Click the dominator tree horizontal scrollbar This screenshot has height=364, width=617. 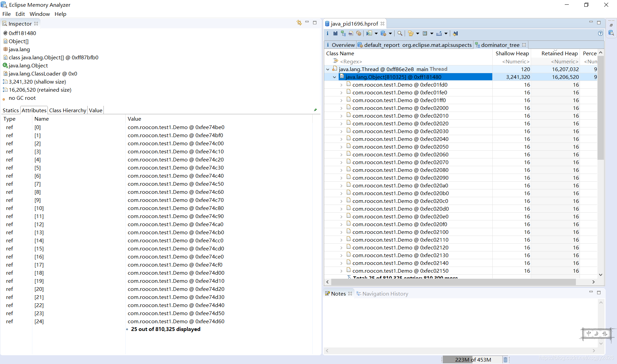click(x=454, y=282)
